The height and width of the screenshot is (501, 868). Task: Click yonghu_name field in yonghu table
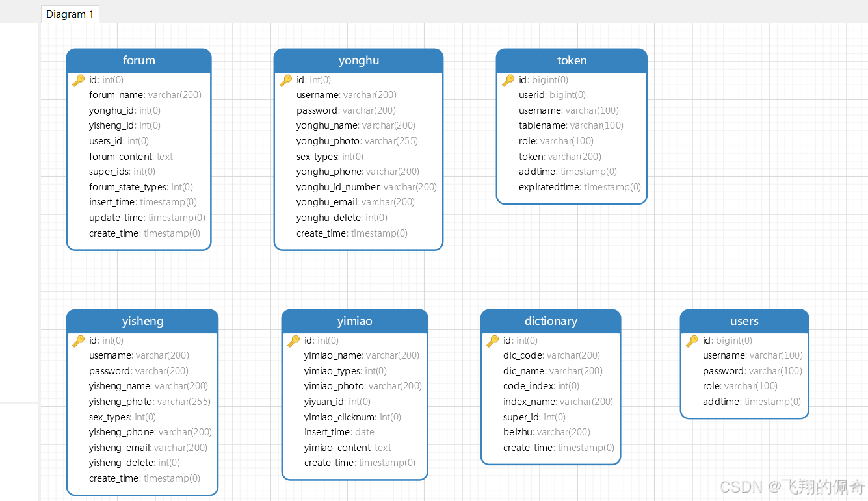point(356,125)
